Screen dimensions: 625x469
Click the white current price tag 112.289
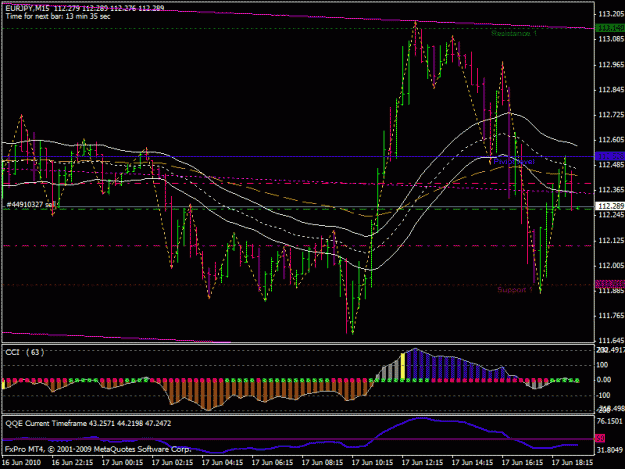click(610, 206)
